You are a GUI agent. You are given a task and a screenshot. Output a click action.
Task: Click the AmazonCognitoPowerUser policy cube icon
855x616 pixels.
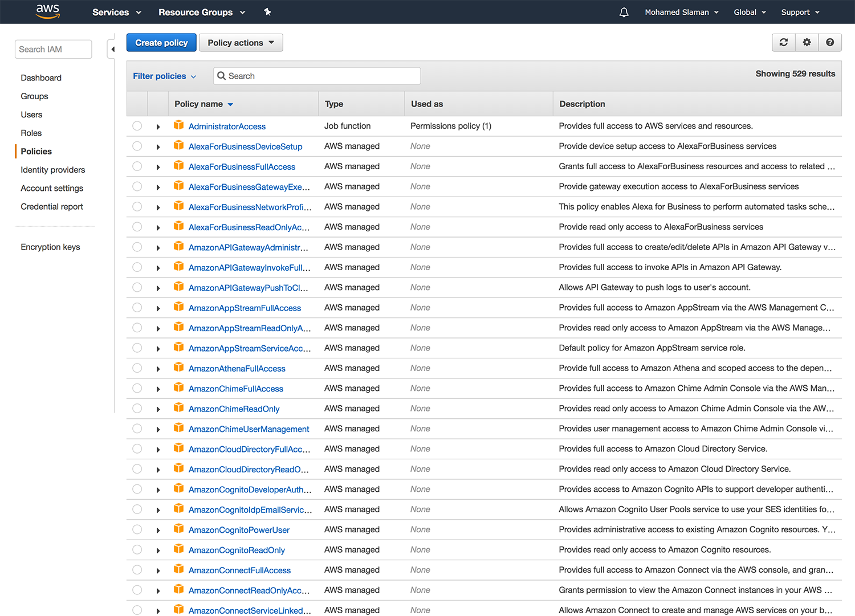[x=179, y=529]
